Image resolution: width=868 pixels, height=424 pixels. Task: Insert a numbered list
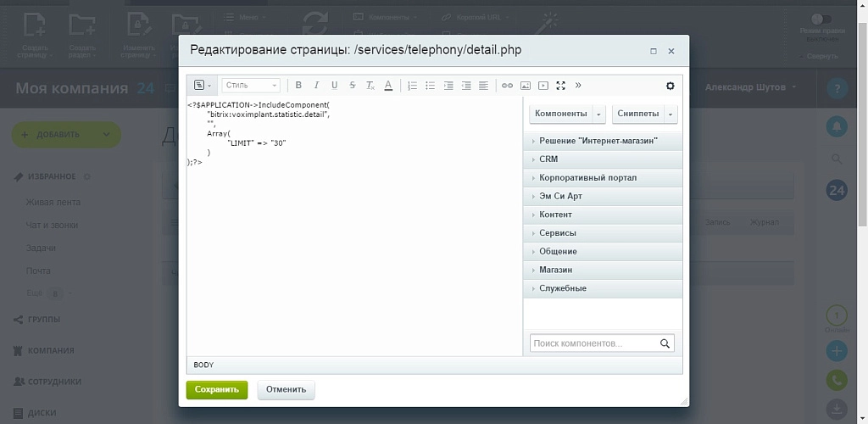pyautogui.click(x=412, y=86)
